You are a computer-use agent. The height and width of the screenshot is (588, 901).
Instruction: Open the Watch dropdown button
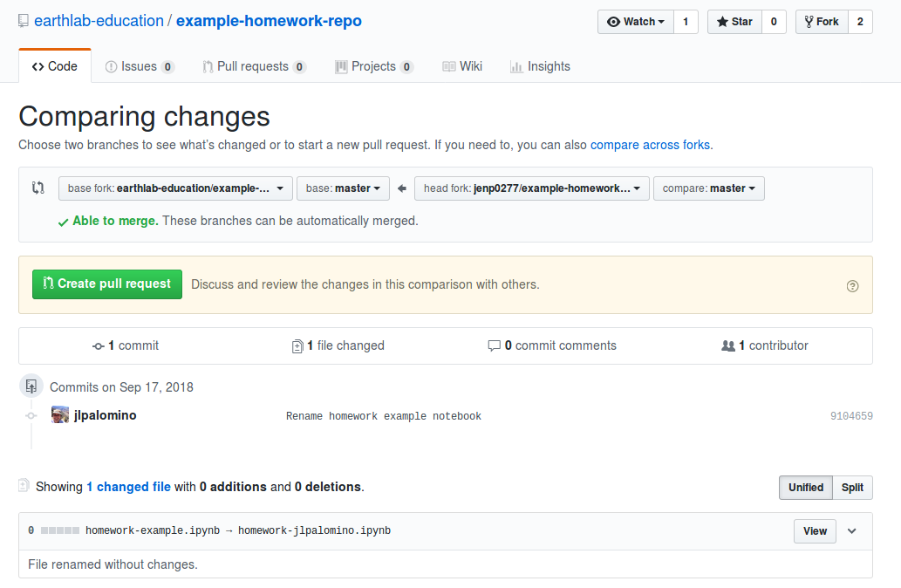click(x=636, y=22)
